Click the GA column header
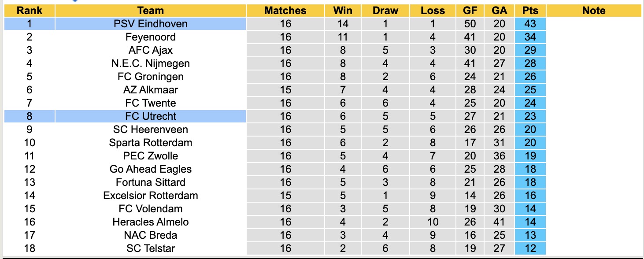Image resolution: width=644 pixels, height=259 pixels. (498, 11)
